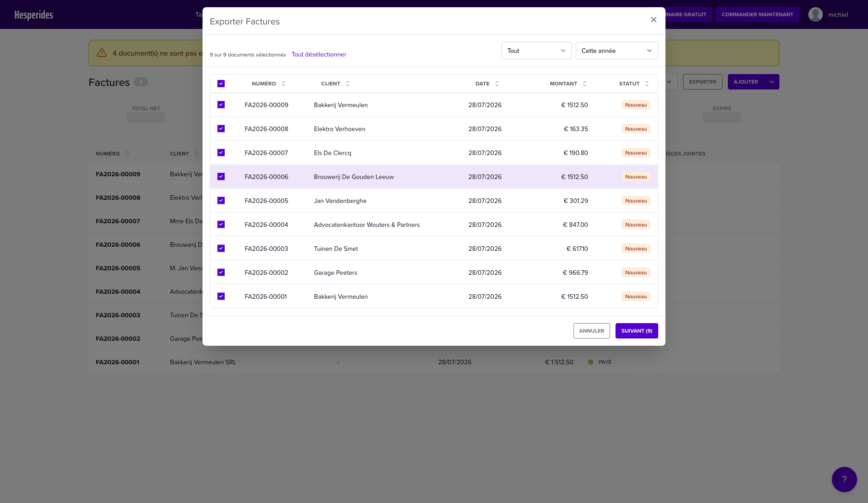
Task: Sort background Factures list by Client
Action: (x=196, y=154)
